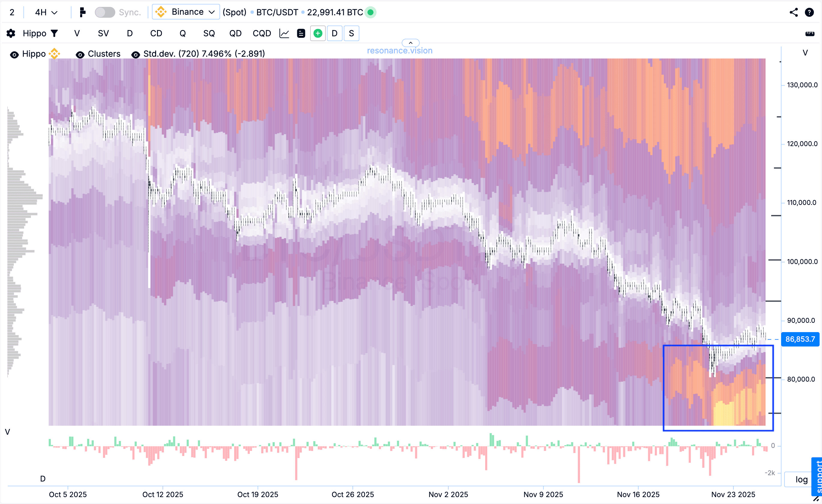
Task: Select the SV tab
Action: [x=103, y=33]
